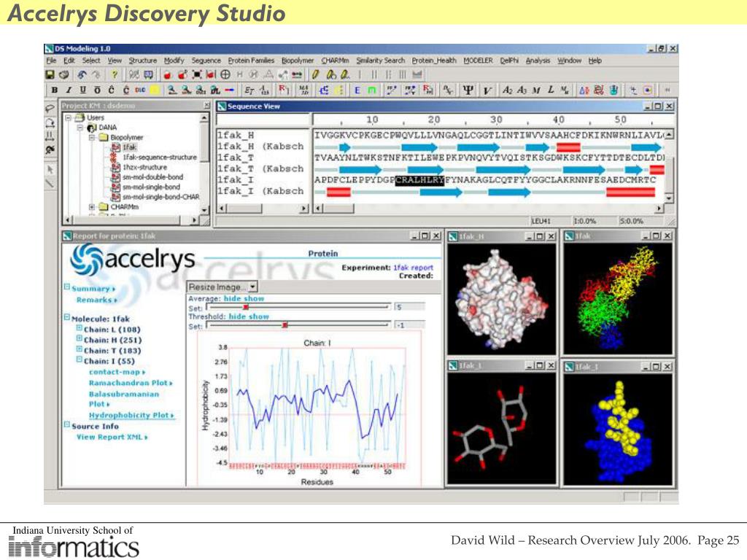Click the Threshold Set slider handle
The image size is (747, 560).
coord(285,325)
